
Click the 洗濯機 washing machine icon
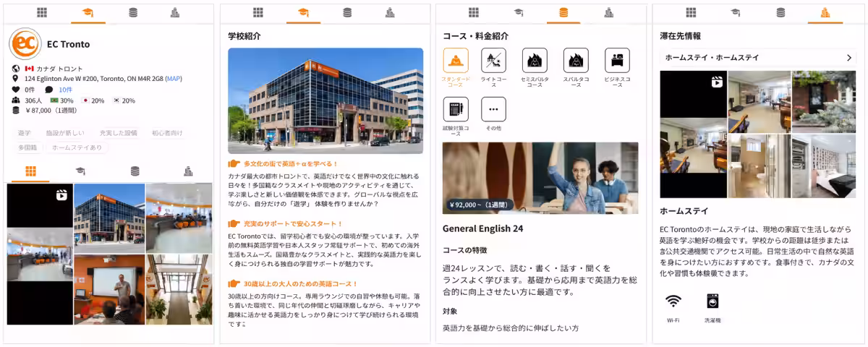click(712, 301)
